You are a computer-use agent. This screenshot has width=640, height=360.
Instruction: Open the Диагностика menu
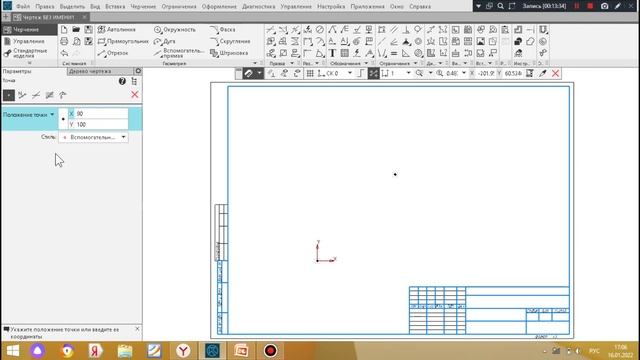point(258,7)
